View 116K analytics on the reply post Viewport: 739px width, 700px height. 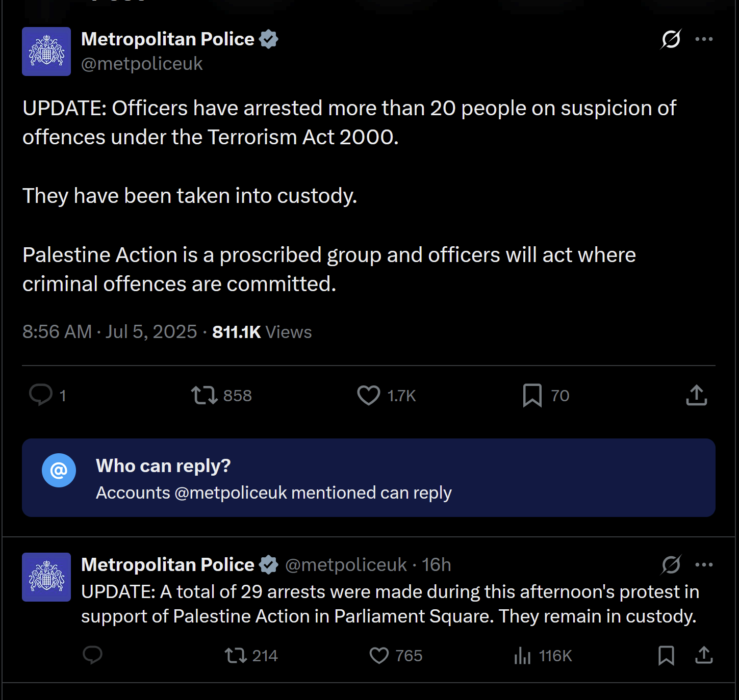point(543,655)
